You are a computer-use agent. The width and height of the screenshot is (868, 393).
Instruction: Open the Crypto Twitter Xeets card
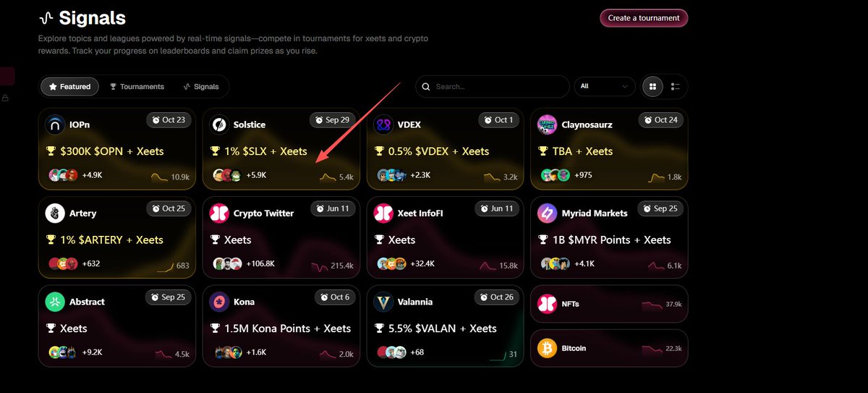281,237
